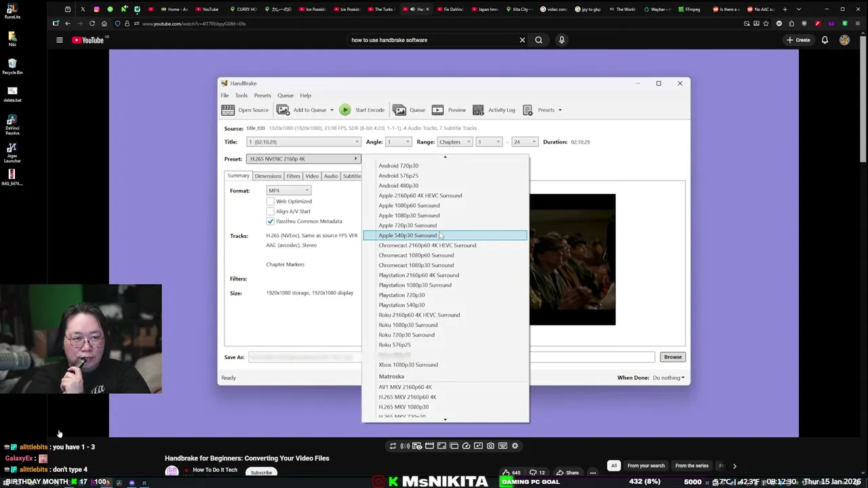Open the start chapter dropdown showing 1
The height and width of the screenshot is (488, 868).
pyautogui.click(x=489, y=142)
